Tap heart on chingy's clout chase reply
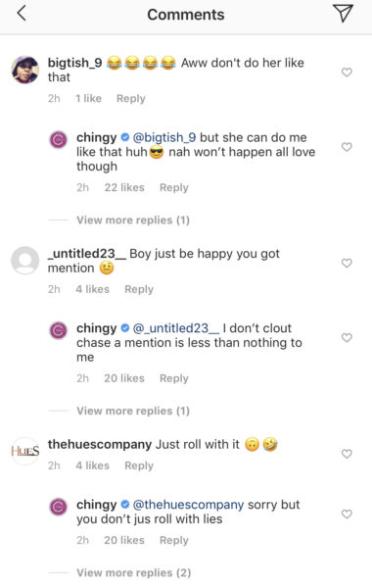The height and width of the screenshot is (588, 372). (x=347, y=337)
